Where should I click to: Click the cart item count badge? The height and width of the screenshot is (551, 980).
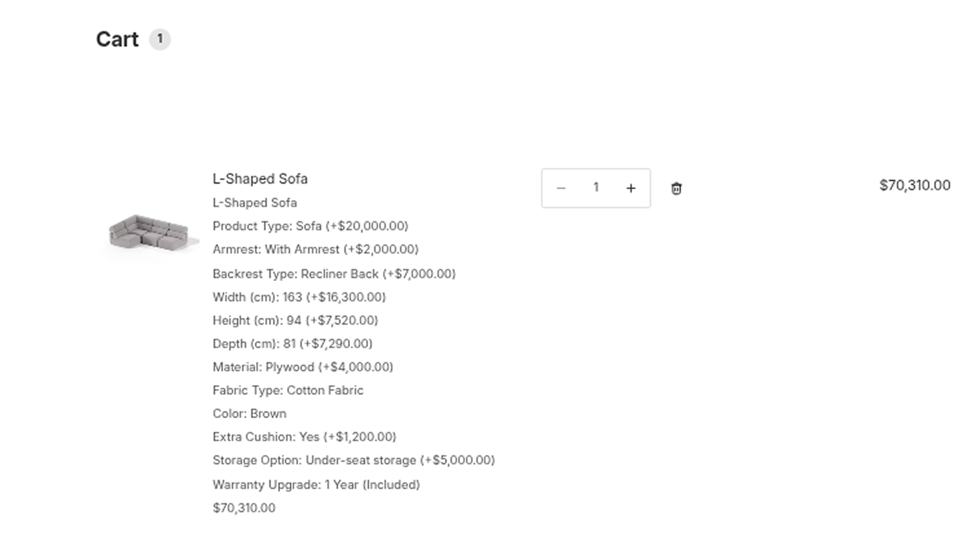point(160,39)
